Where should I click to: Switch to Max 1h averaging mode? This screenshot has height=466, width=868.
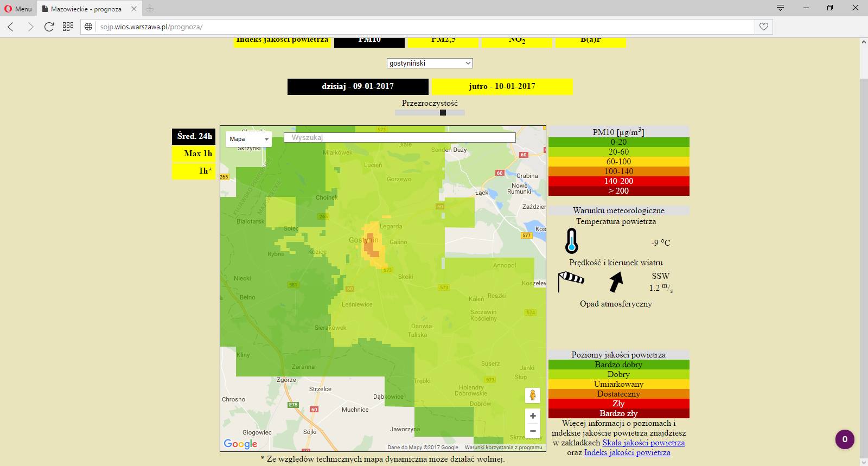[194, 154]
